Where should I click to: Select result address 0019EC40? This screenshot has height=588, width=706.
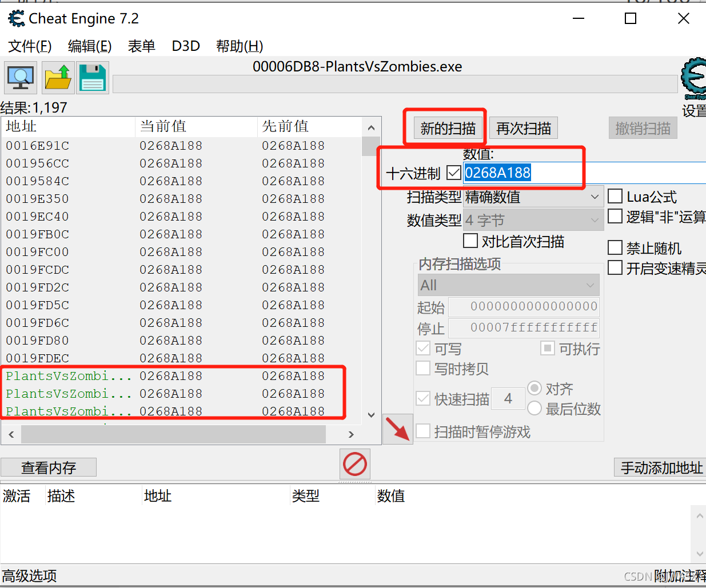(x=38, y=217)
